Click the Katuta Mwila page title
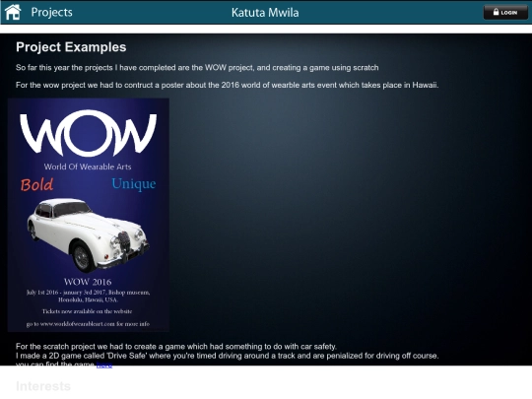This screenshot has width=532, height=399. [x=265, y=13]
